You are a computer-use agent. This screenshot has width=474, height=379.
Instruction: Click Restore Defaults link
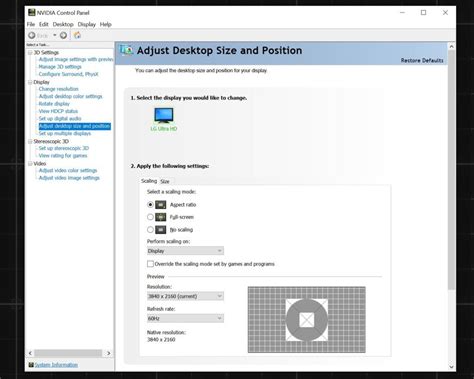[422, 60]
